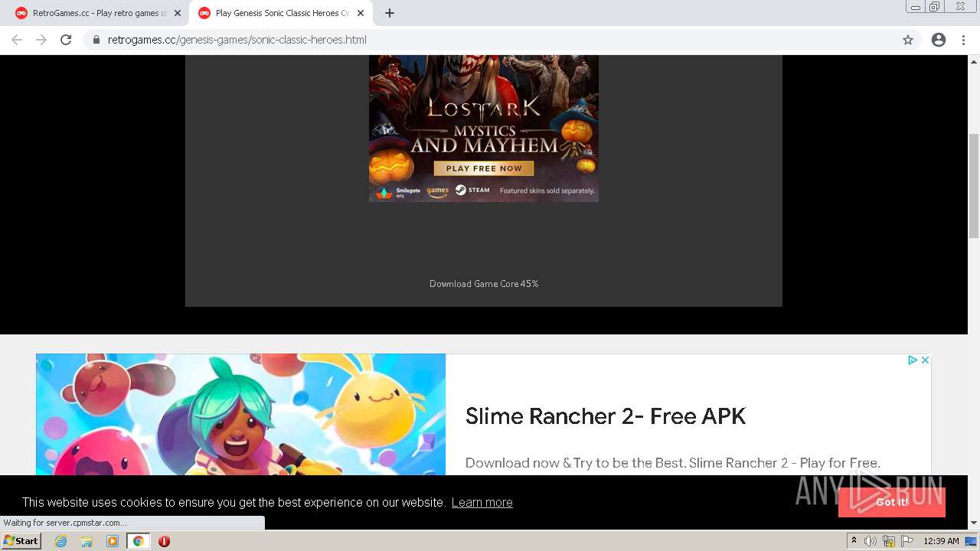This screenshot has height=551, width=980.
Task: Close the RetroGames.cc tab
Action: coord(178,13)
